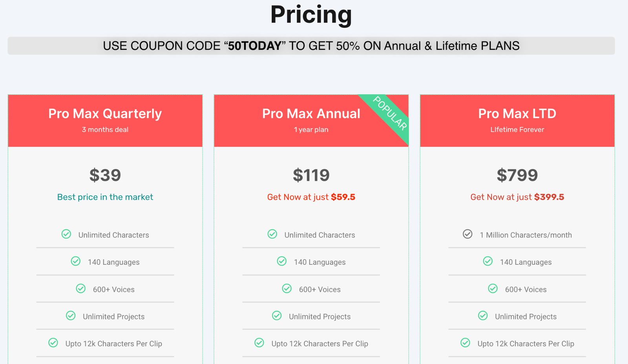Select the Pro Max Quarterly plan header
The height and width of the screenshot is (364, 628).
click(x=105, y=121)
